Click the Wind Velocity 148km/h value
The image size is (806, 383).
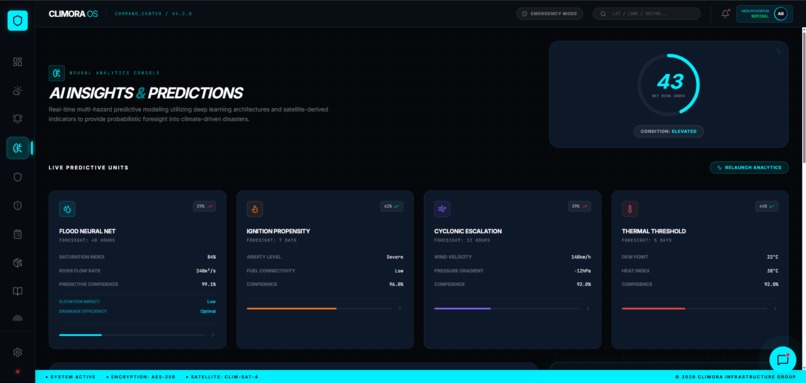[581, 257]
